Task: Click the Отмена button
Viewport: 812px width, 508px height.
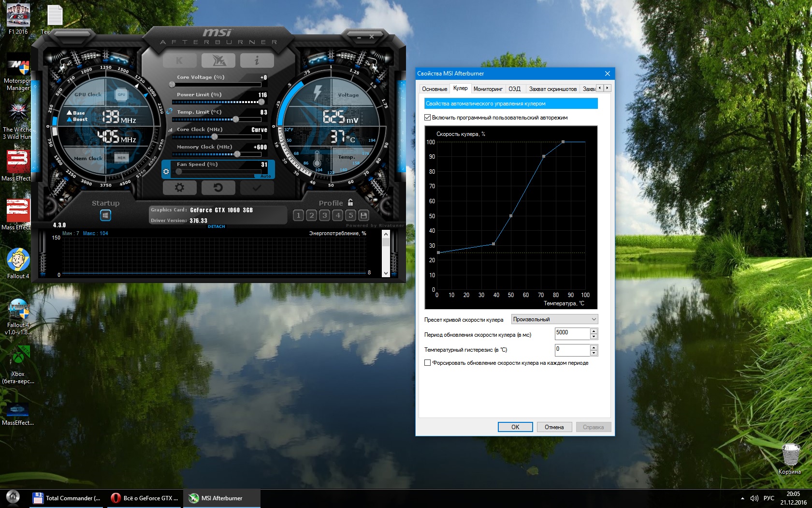Action: coord(554,427)
